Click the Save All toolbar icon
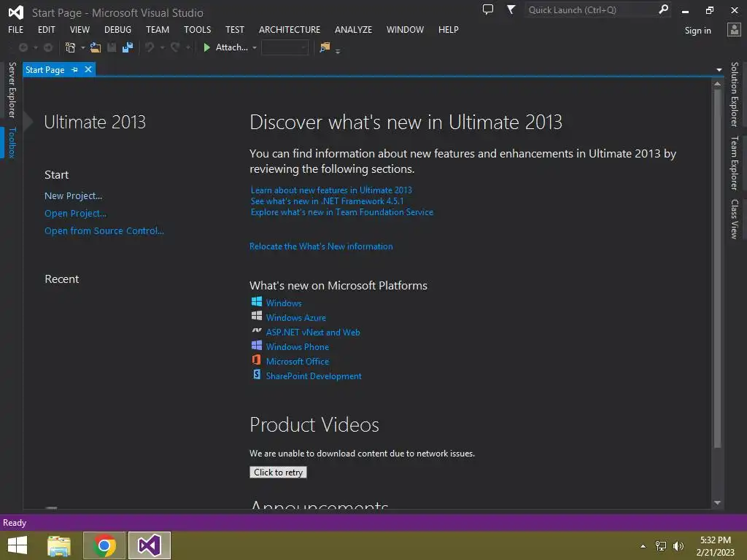747x560 pixels. point(127,47)
